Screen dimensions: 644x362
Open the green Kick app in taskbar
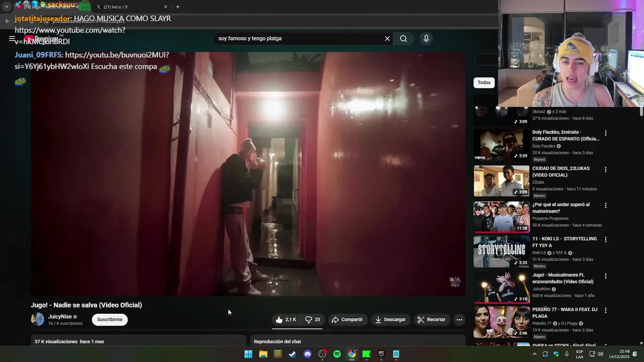click(367, 354)
